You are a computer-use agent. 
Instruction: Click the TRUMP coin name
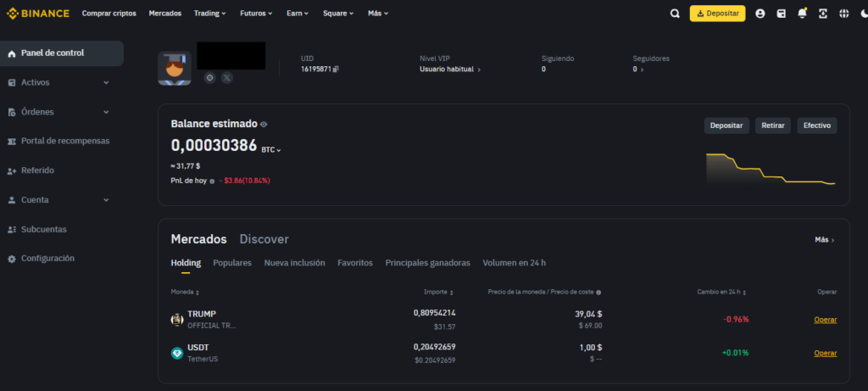click(202, 314)
